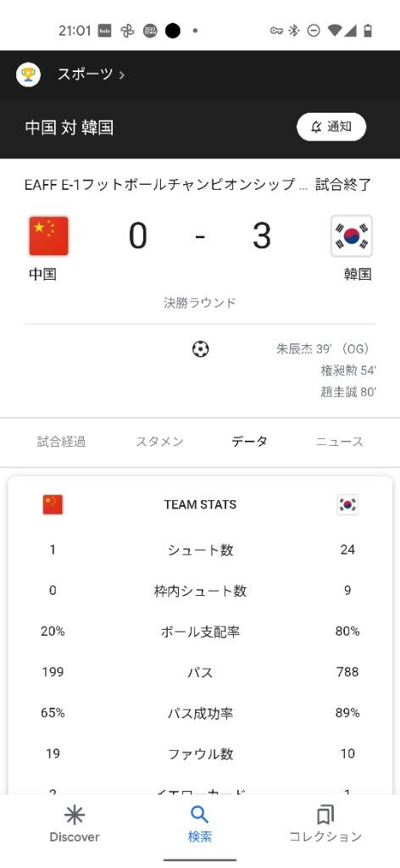Select the データ tab
This screenshot has width=400, height=868.
point(249,441)
